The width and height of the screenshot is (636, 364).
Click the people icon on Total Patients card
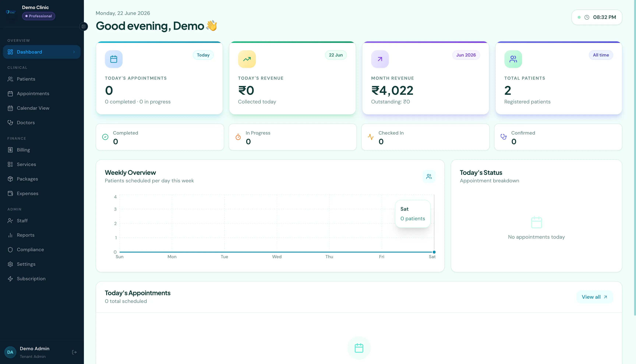point(513,59)
